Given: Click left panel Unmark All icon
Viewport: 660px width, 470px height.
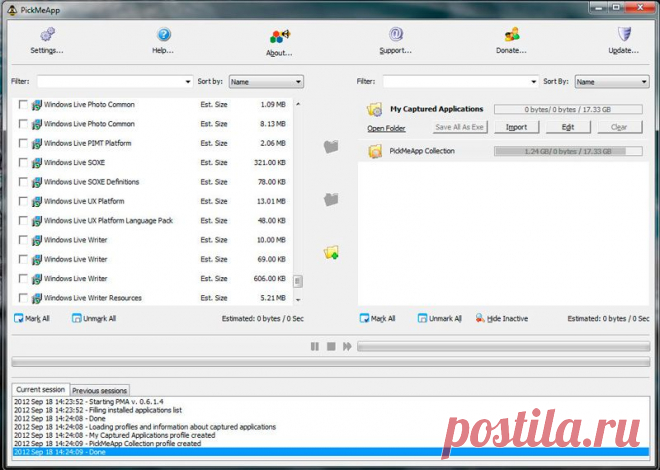Looking at the screenshot, I should pyautogui.click(x=77, y=318).
